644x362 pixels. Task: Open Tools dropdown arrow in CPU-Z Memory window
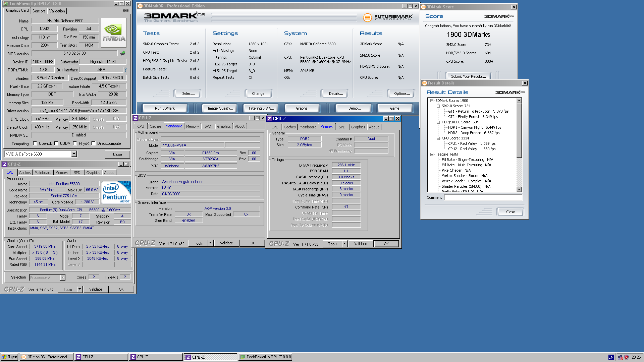[344, 244]
